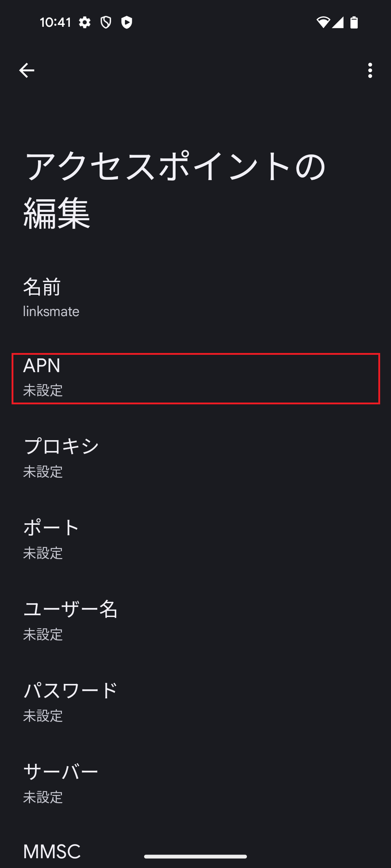Tap the privacy shield status bar icon
Screen dimensions: 391x868
(x=106, y=22)
